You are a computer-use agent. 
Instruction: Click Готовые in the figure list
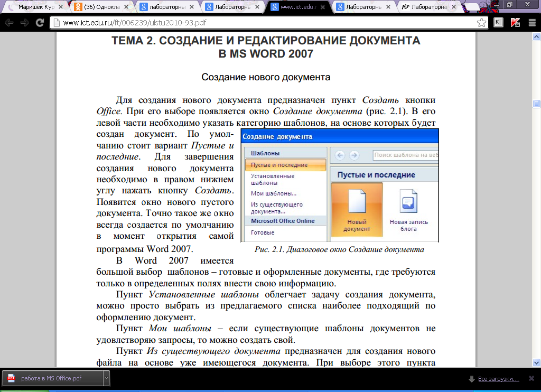coord(263,232)
